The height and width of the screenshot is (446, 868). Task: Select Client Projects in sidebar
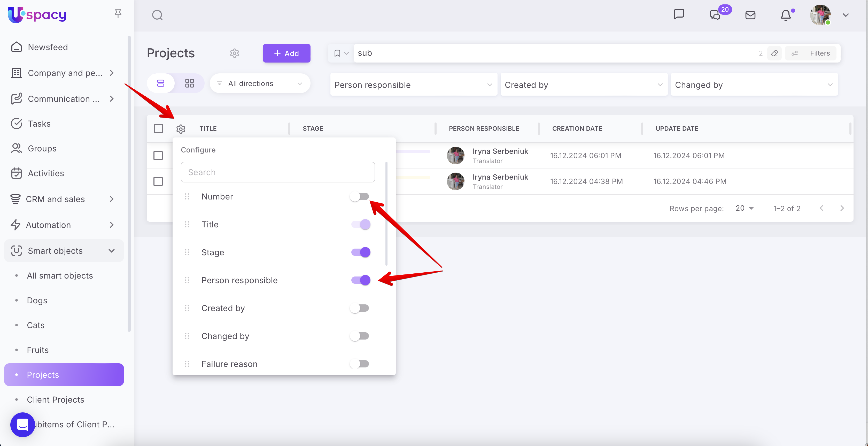point(56,399)
